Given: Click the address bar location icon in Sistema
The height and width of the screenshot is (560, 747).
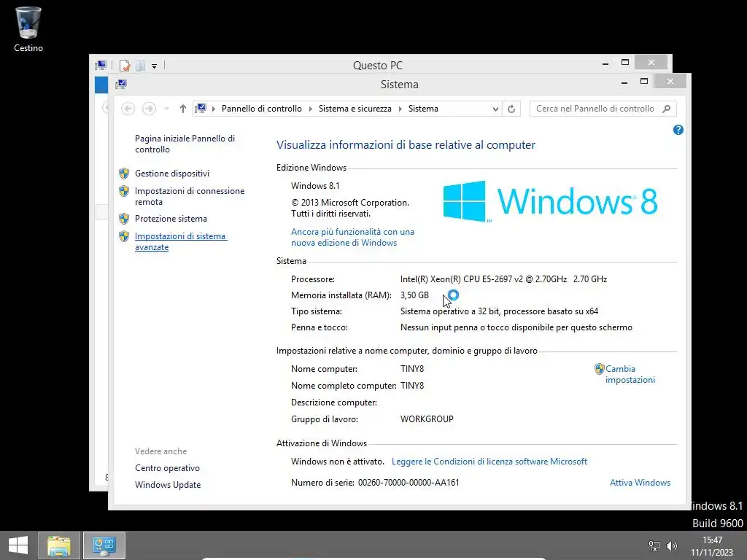Looking at the screenshot, I should pos(201,109).
